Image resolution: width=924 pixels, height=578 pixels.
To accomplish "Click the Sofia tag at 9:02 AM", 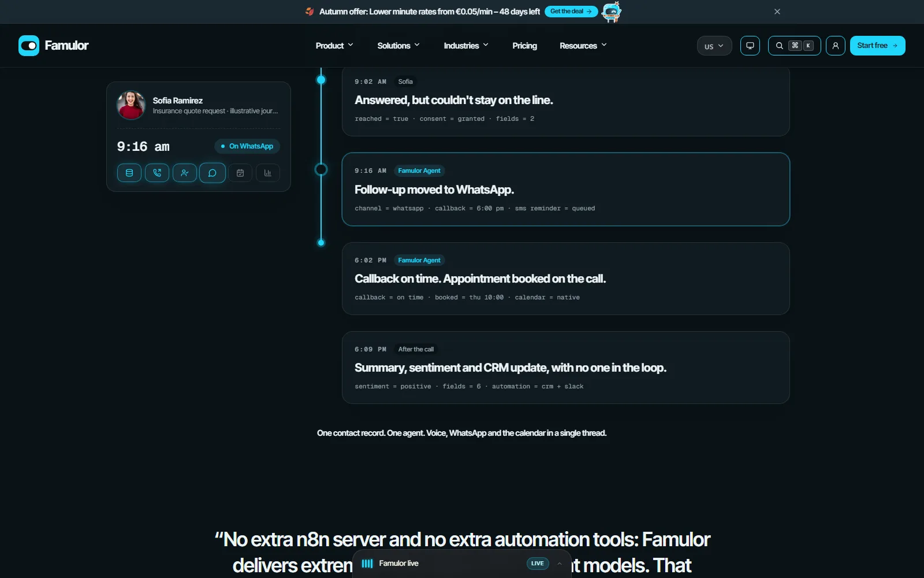I will pos(405,81).
